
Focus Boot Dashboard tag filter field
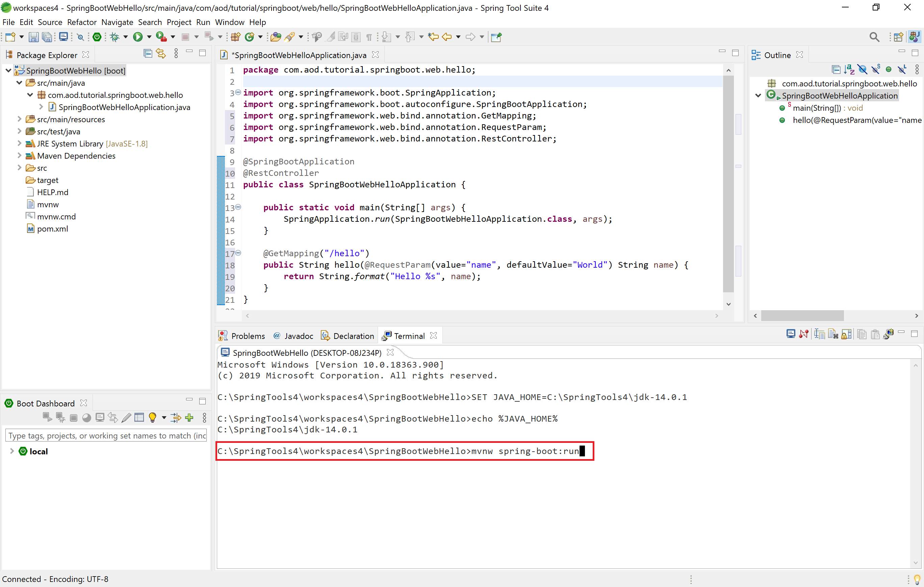[x=106, y=435]
